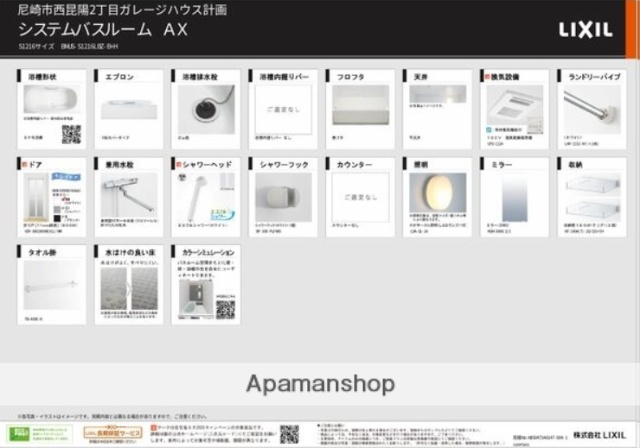Click the QR code in the bottom footer
The image size is (640, 448).
tap(289, 434)
